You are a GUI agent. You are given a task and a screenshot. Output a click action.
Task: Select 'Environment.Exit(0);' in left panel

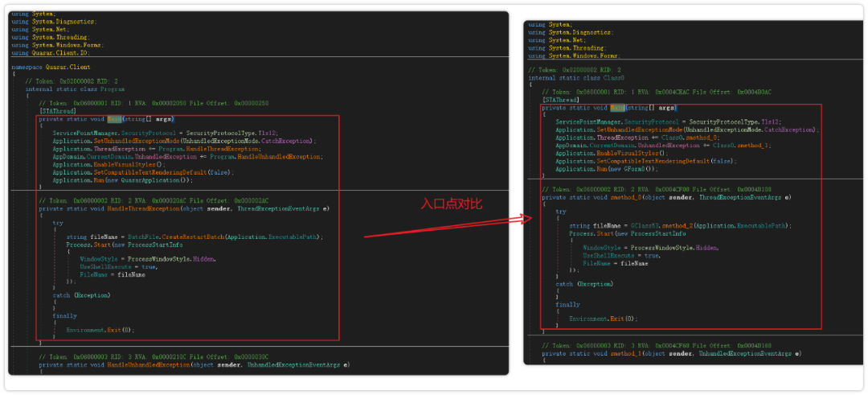click(x=100, y=330)
